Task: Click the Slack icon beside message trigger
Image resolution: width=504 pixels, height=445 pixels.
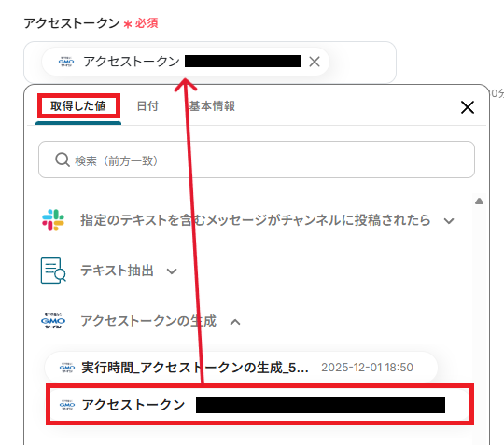Action: [x=53, y=220]
